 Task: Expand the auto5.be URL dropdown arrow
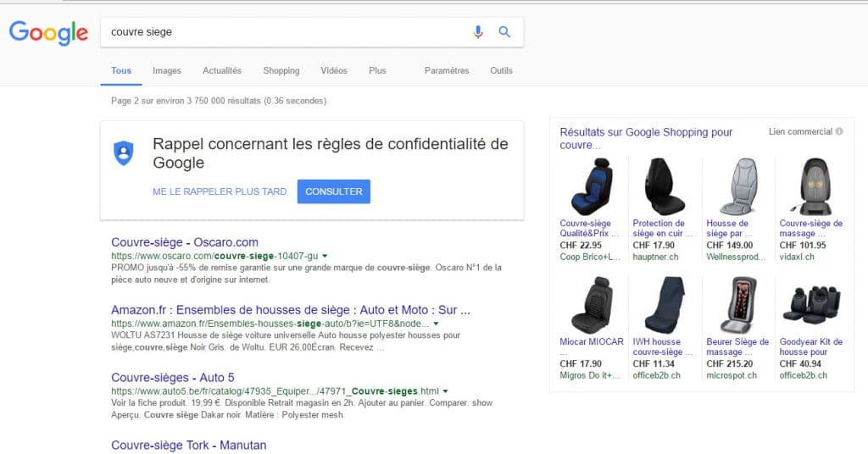pyautogui.click(x=446, y=391)
